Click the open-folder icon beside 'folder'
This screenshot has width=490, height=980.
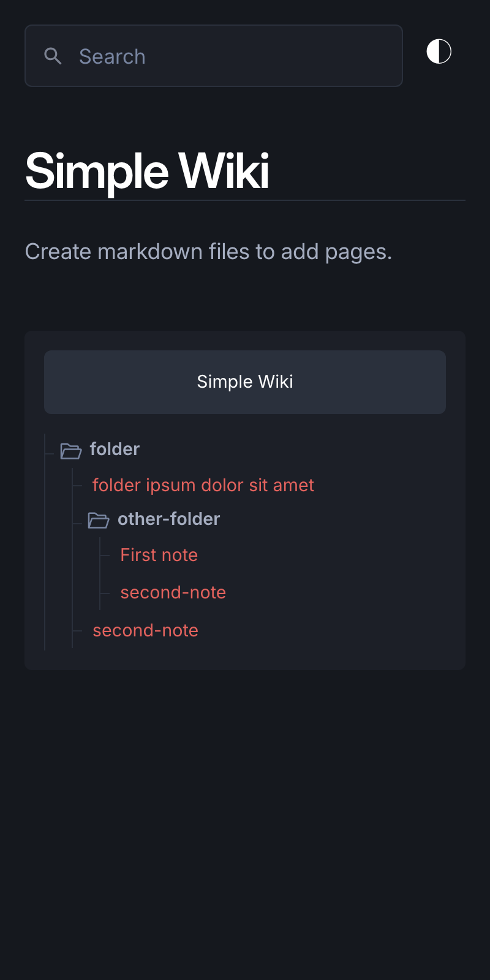point(71,451)
